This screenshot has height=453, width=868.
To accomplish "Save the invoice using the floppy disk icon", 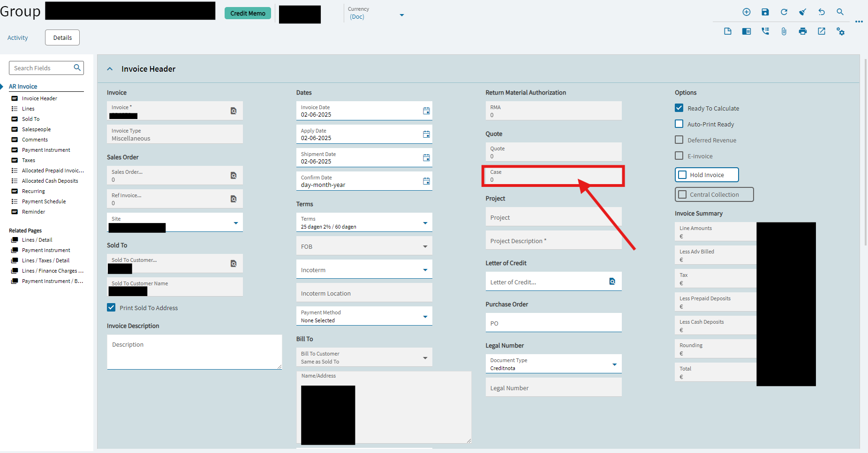I will (x=765, y=12).
